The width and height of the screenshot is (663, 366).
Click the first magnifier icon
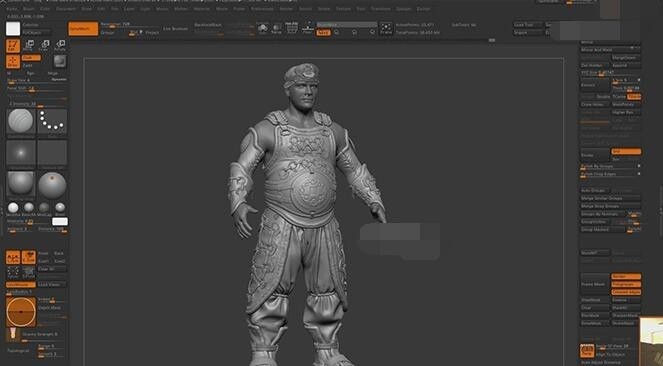point(337,33)
